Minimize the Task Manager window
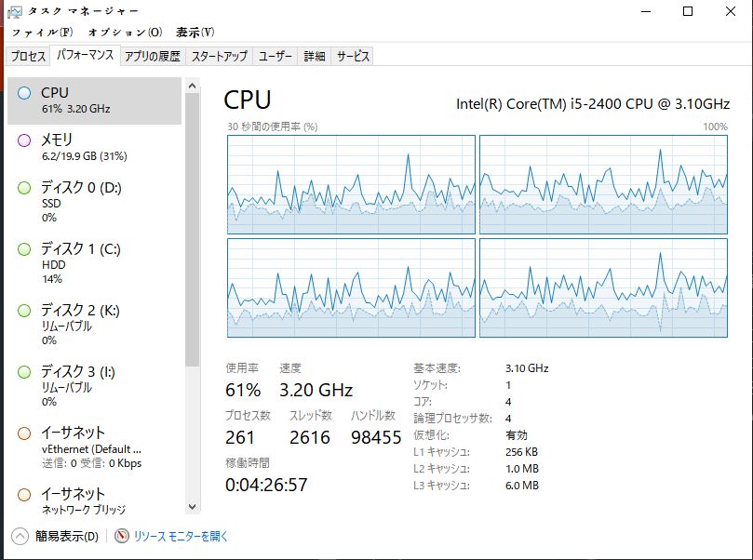This screenshot has width=753, height=560. (646, 11)
